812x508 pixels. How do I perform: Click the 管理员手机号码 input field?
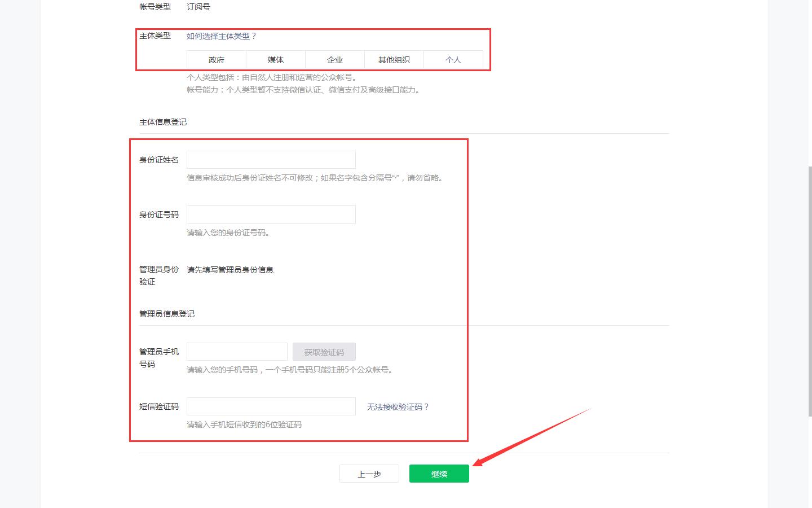[237, 351]
